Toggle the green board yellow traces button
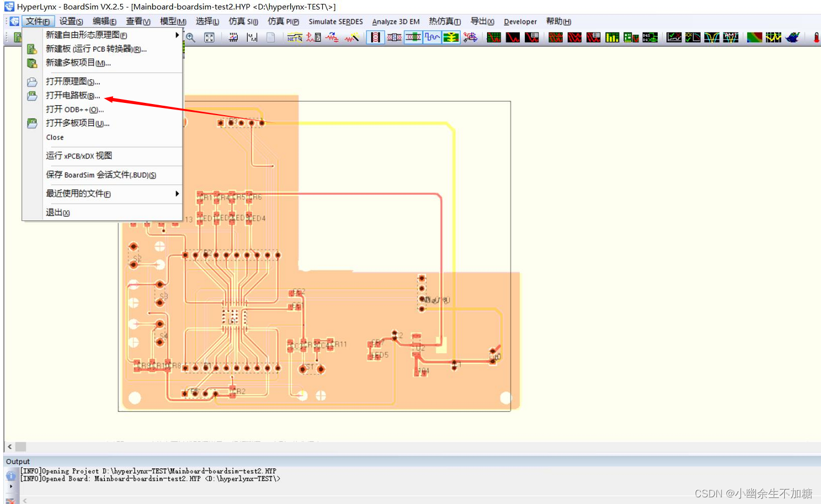 [x=451, y=37]
